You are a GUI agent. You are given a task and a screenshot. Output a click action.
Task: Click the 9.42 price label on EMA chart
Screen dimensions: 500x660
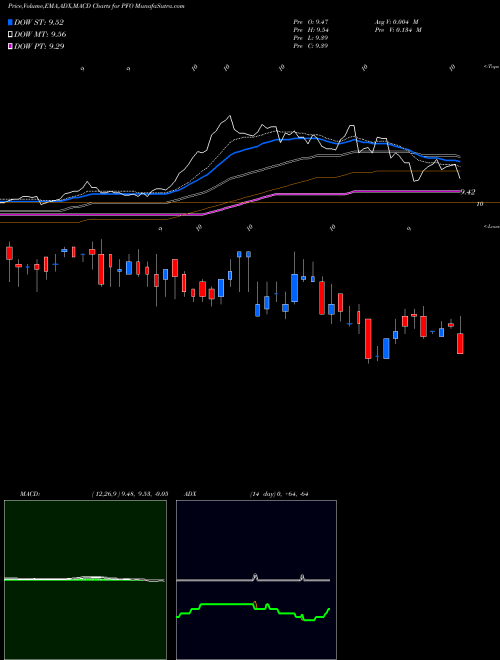[x=468, y=192]
